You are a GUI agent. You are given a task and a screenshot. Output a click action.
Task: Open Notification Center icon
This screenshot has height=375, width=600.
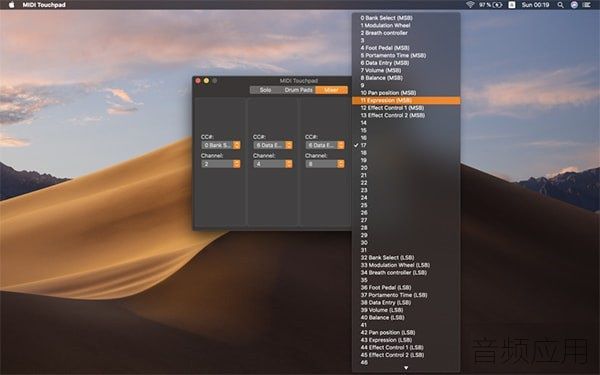[x=587, y=5]
